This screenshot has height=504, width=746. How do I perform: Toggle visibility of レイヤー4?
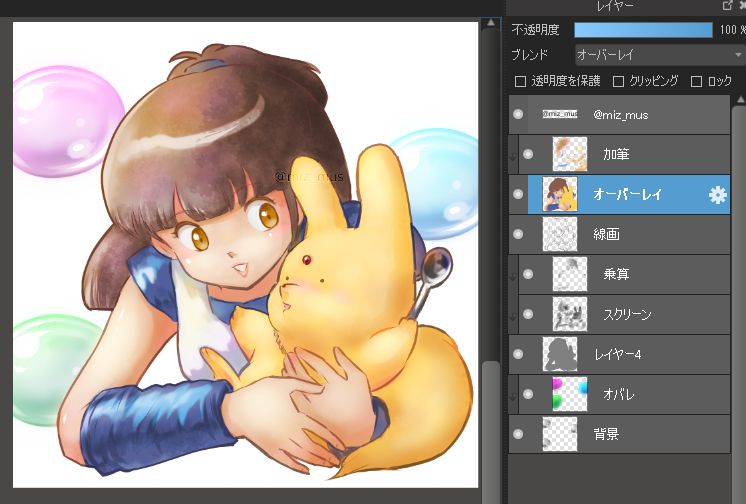[x=518, y=354]
